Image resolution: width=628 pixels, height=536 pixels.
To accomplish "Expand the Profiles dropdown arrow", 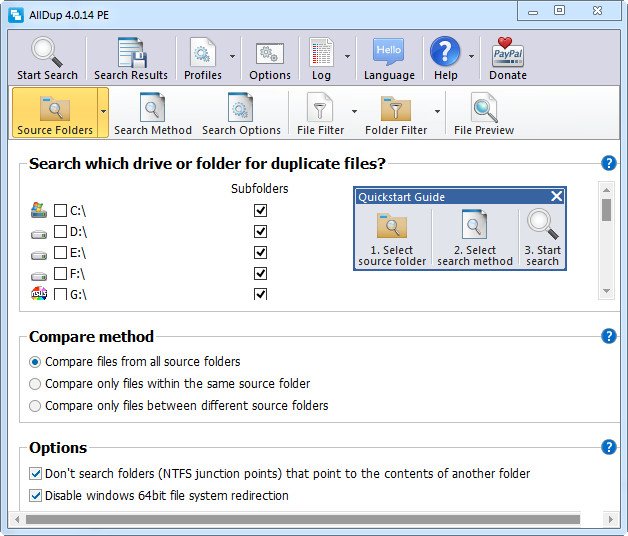I will click(232, 57).
